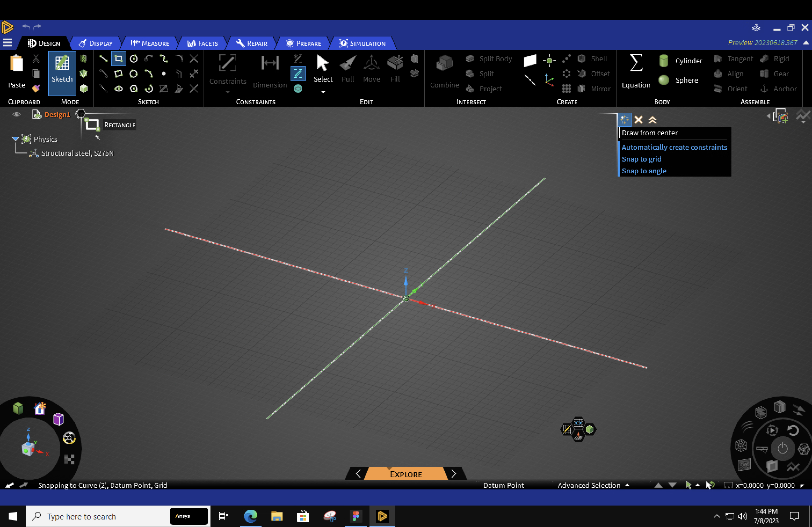Click the Pull tool
The image size is (812, 527).
348,69
